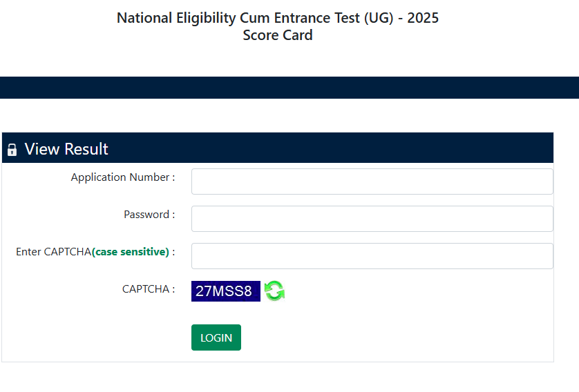Click the 27MSS8 CAPTCHA image
Screen dimensions: 579x392
pyautogui.click(x=225, y=291)
